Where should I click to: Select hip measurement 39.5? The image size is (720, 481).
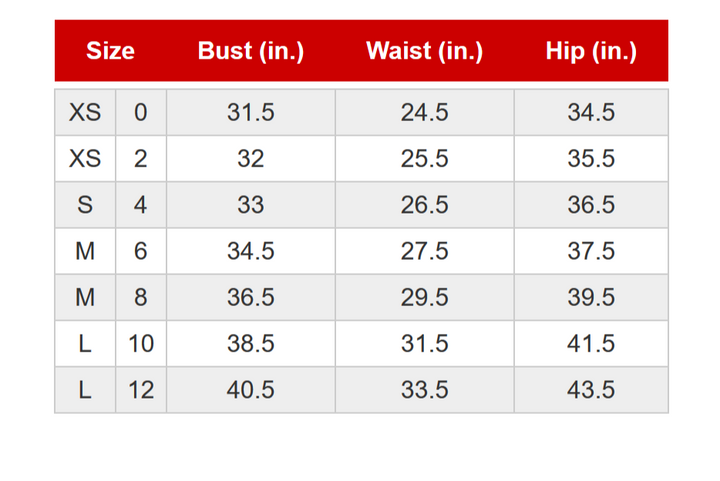tap(591, 297)
